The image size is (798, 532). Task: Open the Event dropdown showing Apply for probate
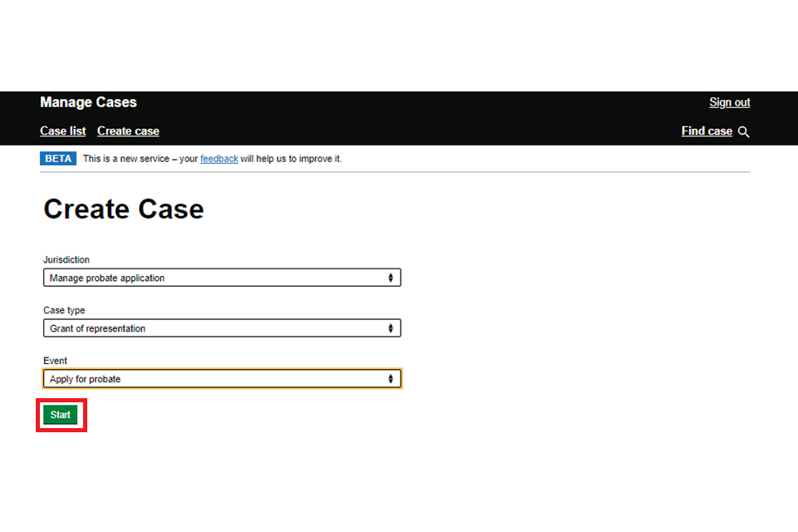221,379
